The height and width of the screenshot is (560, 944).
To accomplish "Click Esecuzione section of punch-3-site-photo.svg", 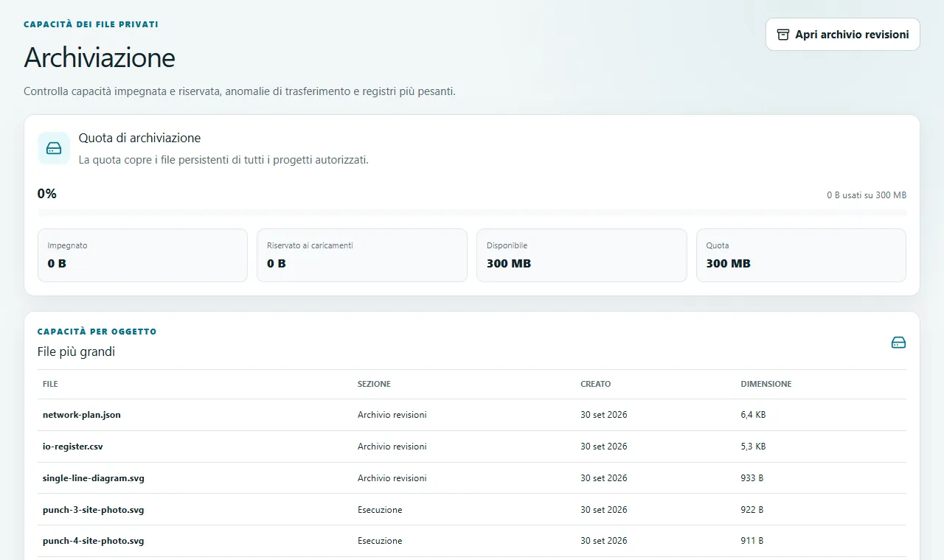I will [380, 510].
